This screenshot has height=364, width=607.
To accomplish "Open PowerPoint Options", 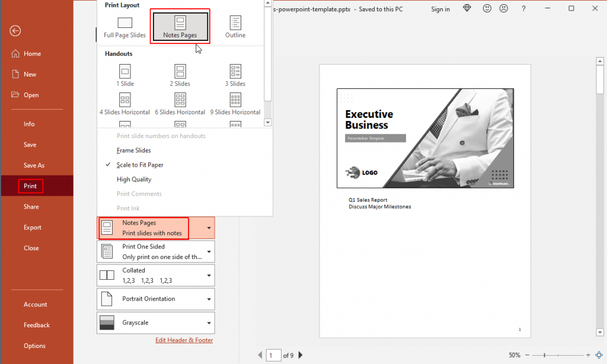I will click(37, 346).
